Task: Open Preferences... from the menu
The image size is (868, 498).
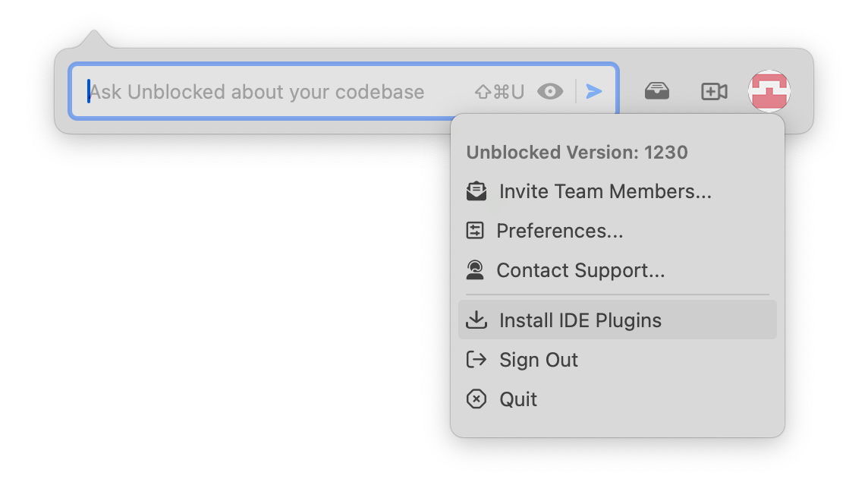Action: point(560,231)
